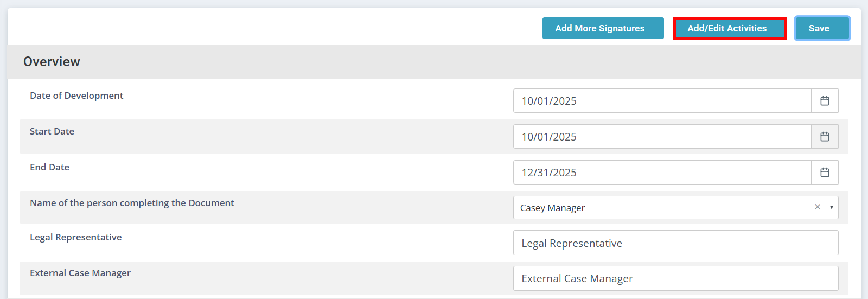Expand the person completing document dropdown arrow
This screenshot has height=299, width=868.
point(831,207)
